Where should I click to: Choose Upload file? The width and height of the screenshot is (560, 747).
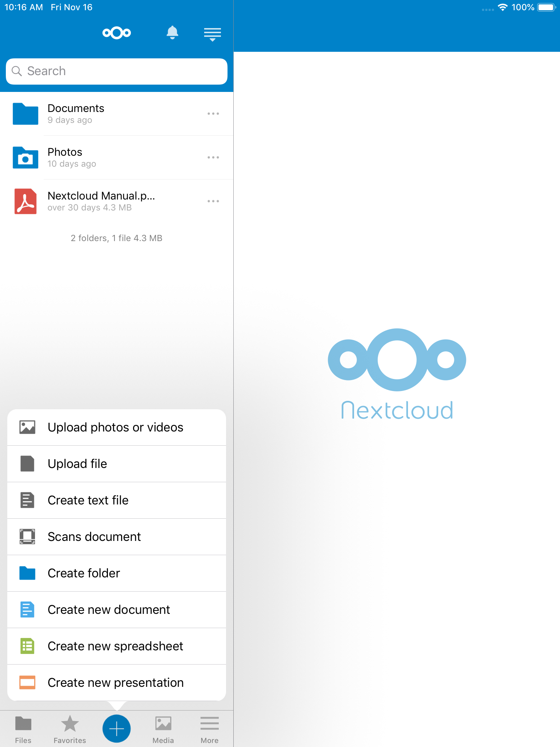click(x=117, y=464)
